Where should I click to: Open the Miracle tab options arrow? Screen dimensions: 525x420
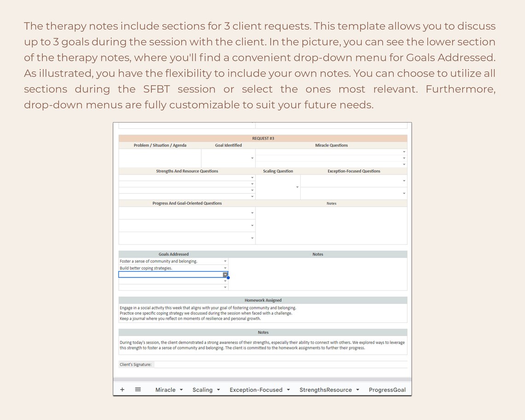click(x=181, y=390)
